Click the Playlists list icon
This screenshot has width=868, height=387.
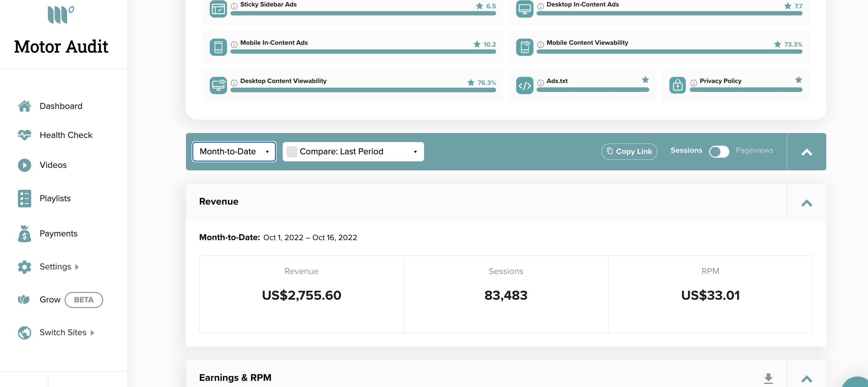(24, 198)
